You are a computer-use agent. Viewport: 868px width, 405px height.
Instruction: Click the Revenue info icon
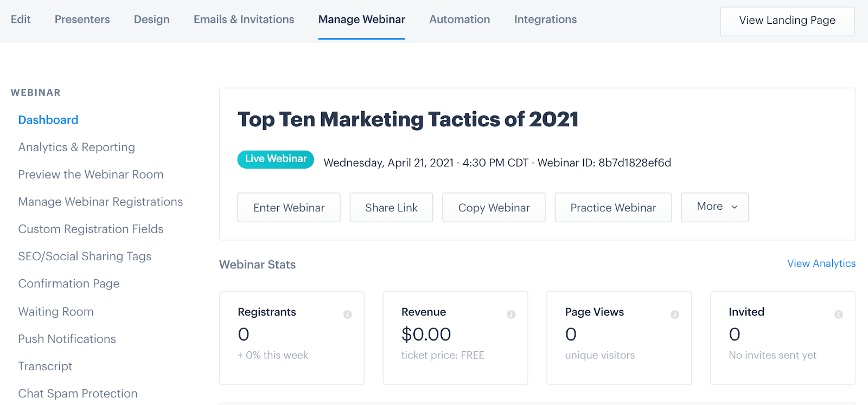[x=511, y=314]
